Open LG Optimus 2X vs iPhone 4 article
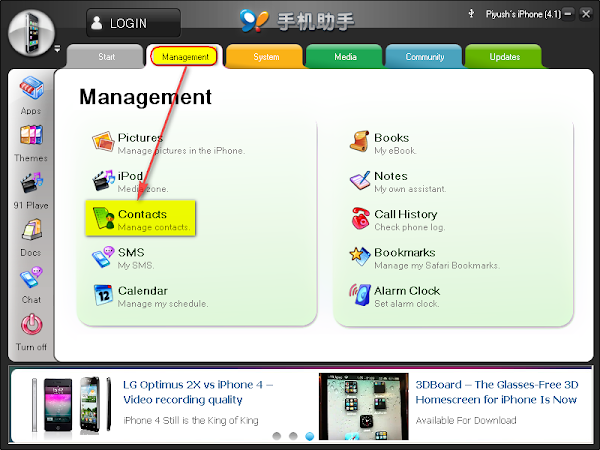600x450 pixels. click(198, 392)
